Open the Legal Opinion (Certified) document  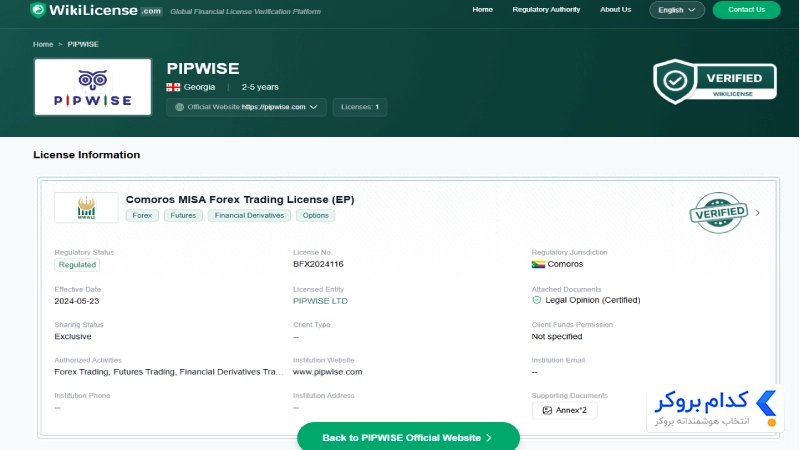point(592,300)
